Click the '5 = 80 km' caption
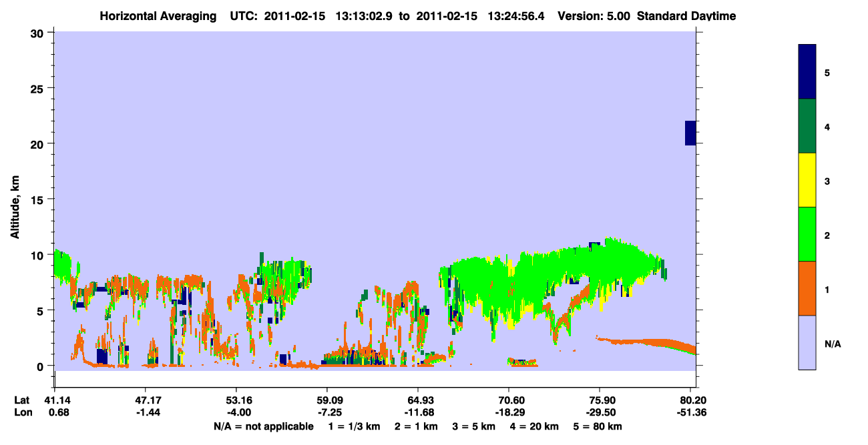Screen dimensions: 868x445 coord(598,426)
